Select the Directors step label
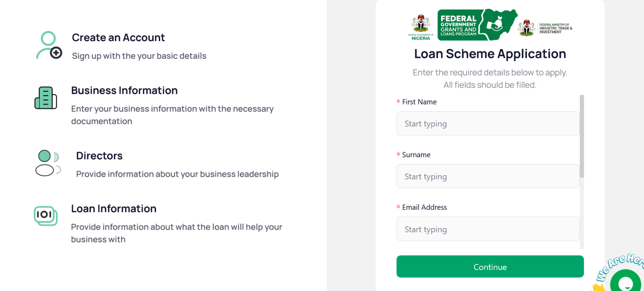Image resolution: width=644 pixels, height=291 pixels. click(x=99, y=155)
